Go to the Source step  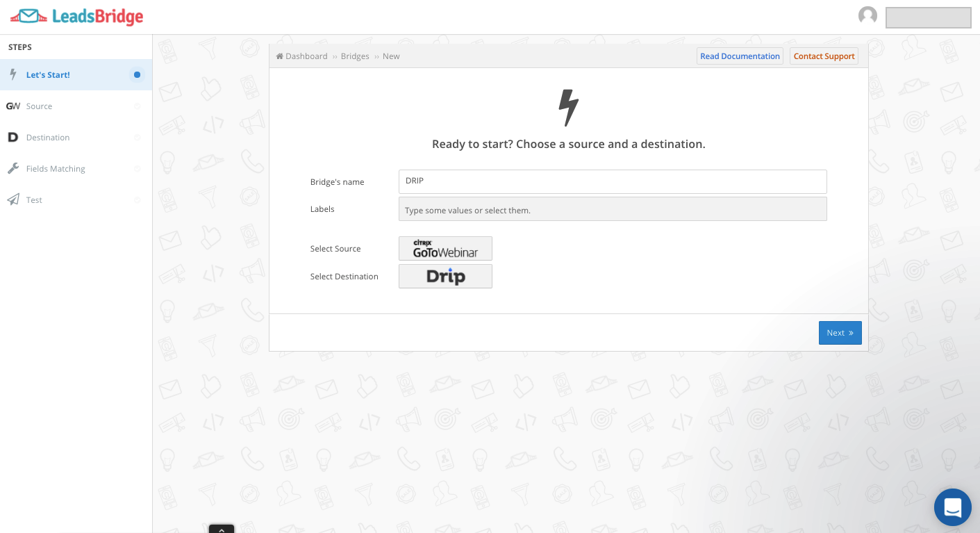pyautogui.click(x=76, y=106)
